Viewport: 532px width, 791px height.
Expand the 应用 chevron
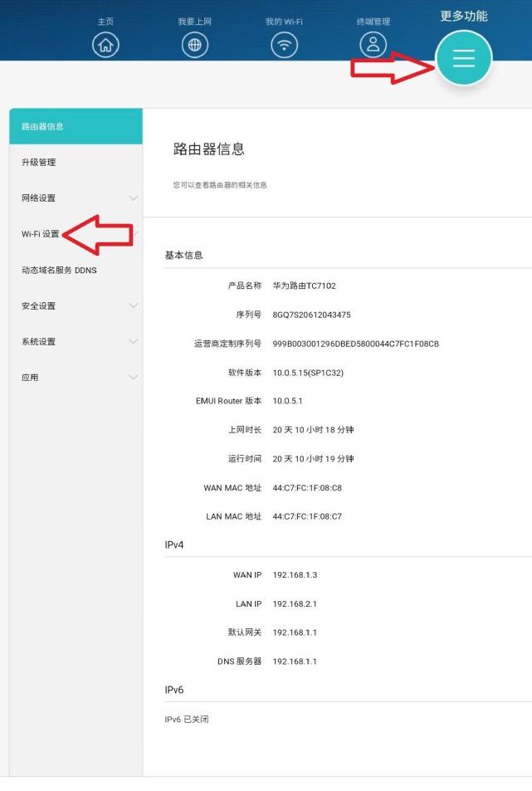pyautogui.click(x=133, y=377)
